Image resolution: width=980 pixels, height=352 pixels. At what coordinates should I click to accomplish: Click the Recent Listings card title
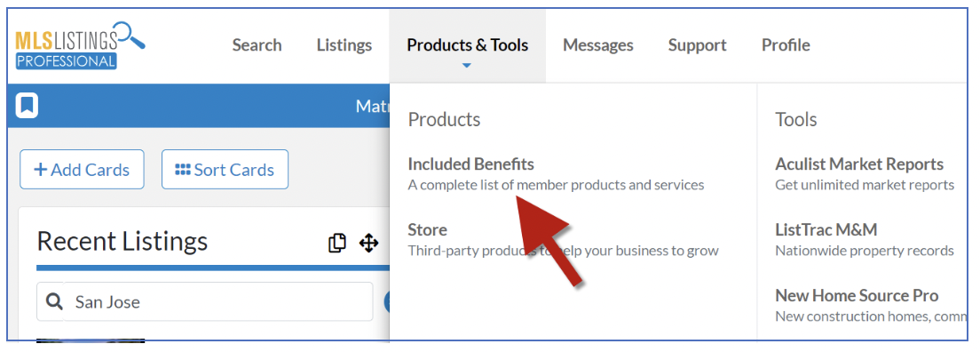[x=122, y=242]
